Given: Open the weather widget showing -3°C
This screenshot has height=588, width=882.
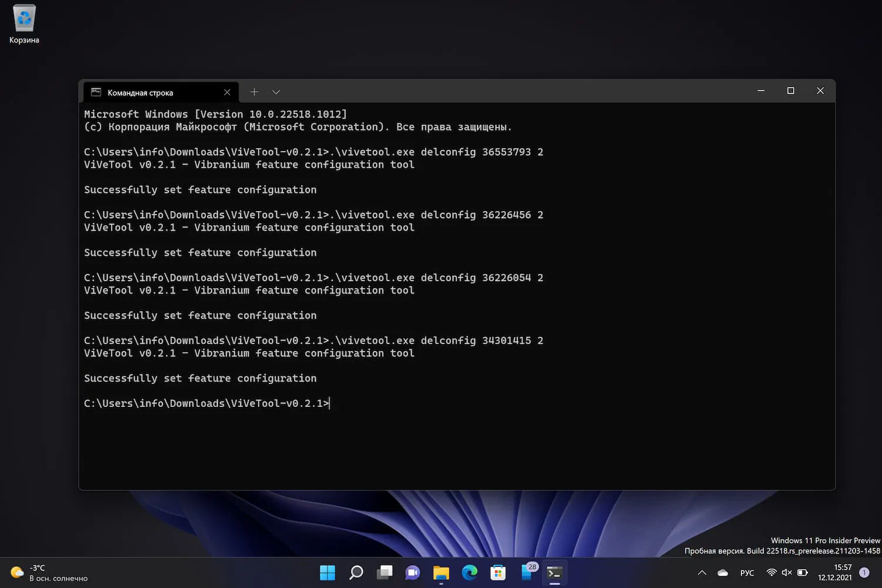Looking at the screenshot, I should pyautogui.click(x=49, y=573).
